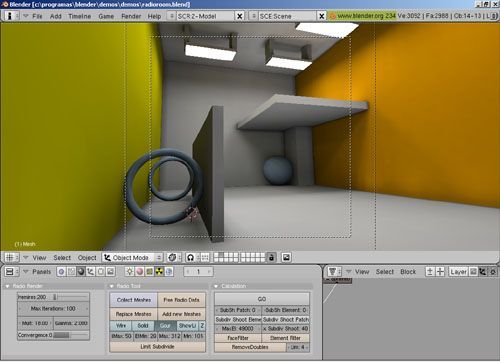Click the Replace Meshes button
This screenshot has height=362, width=500.
(x=134, y=314)
